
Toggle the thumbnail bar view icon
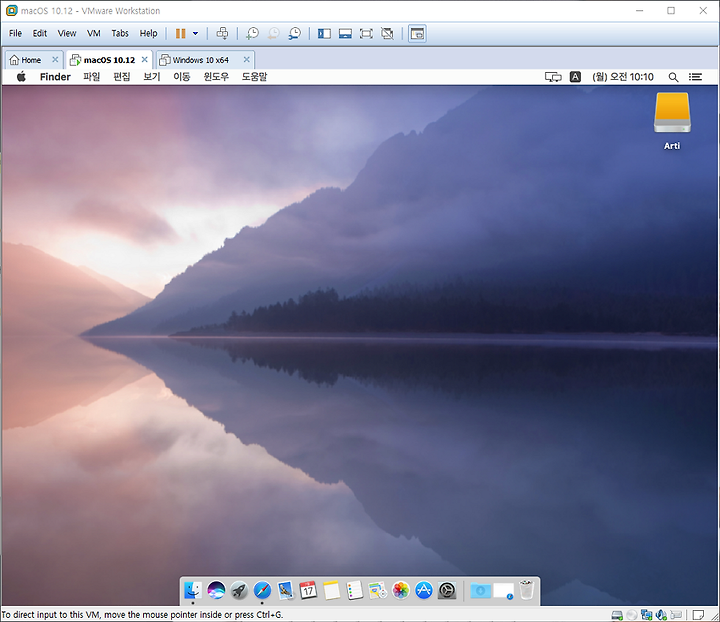click(x=345, y=34)
